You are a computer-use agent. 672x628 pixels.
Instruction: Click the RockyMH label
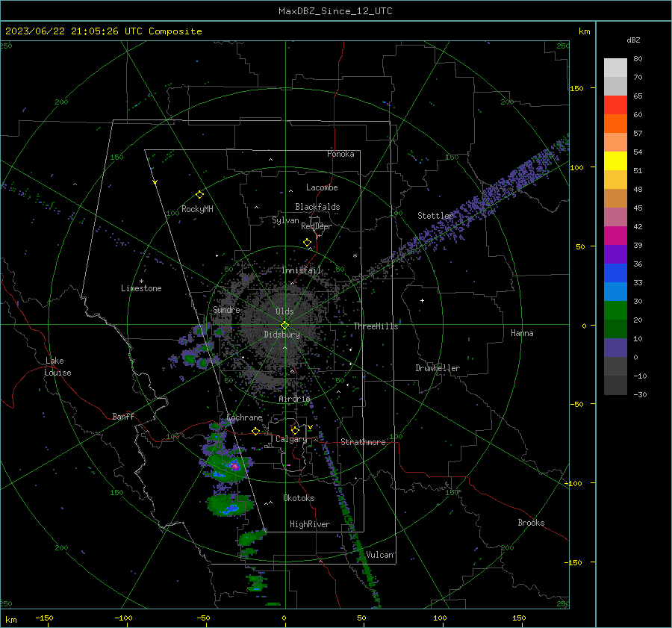[x=197, y=209]
